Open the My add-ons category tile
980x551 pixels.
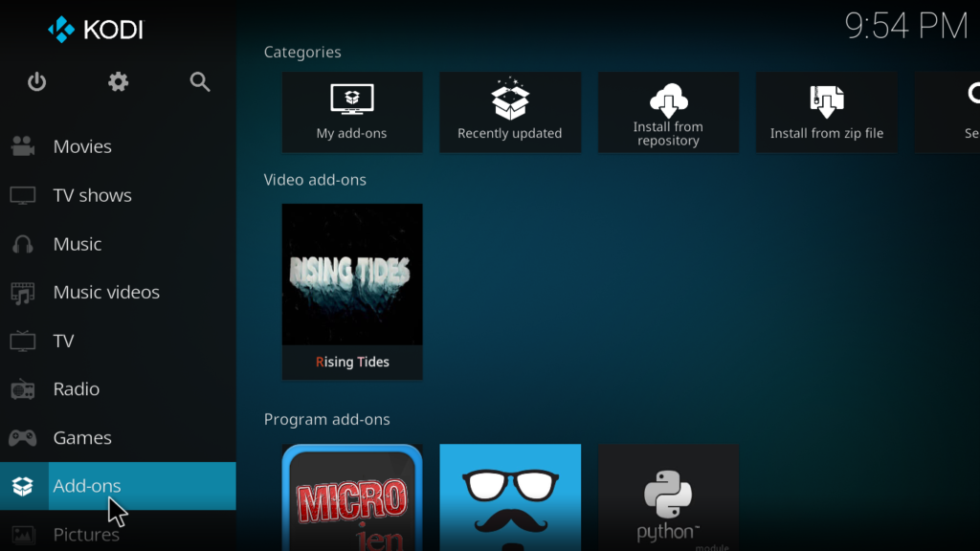(x=352, y=112)
